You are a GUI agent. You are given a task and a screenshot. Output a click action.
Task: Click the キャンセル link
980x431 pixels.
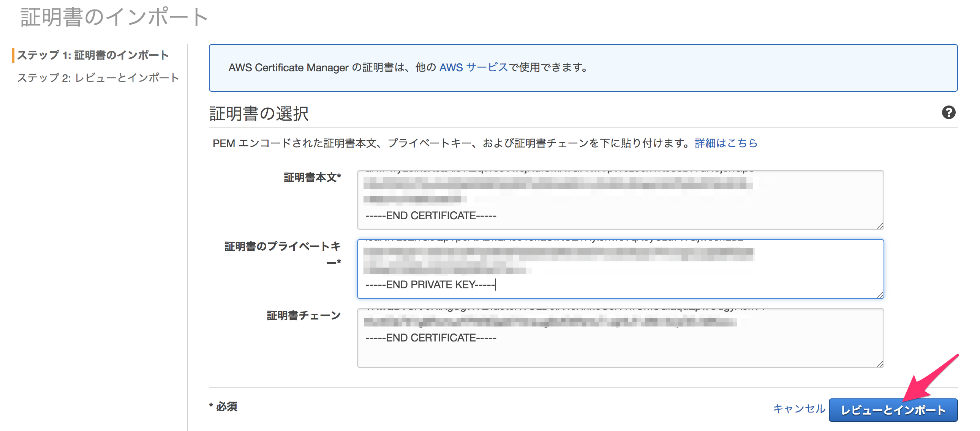[x=798, y=409]
